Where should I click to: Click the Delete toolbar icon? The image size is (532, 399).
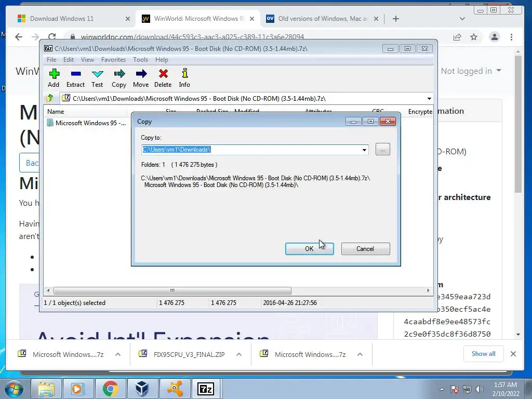[x=163, y=78]
